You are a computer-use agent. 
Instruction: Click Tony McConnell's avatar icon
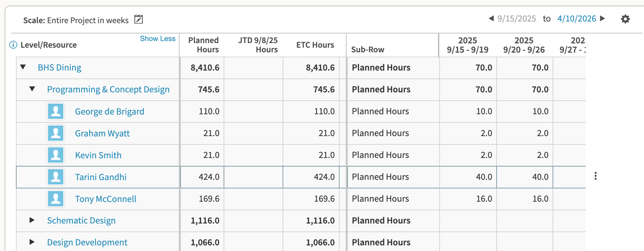click(56, 199)
